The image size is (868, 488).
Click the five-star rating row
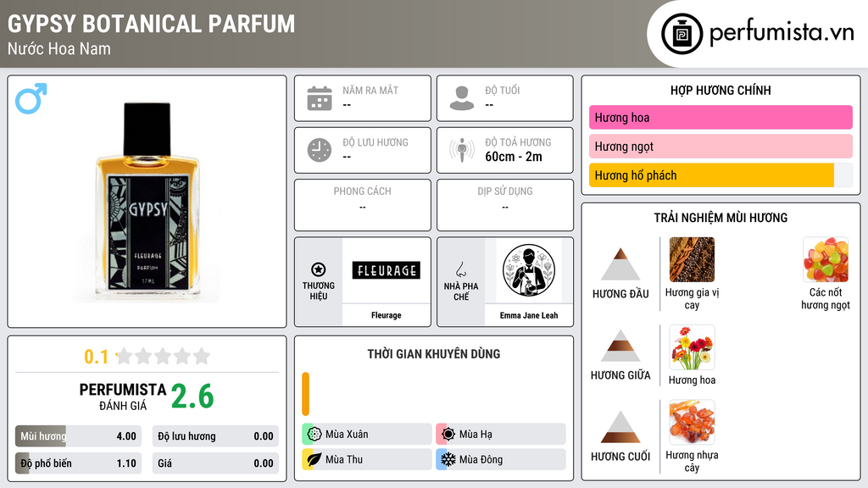click(x=163, y=356)
